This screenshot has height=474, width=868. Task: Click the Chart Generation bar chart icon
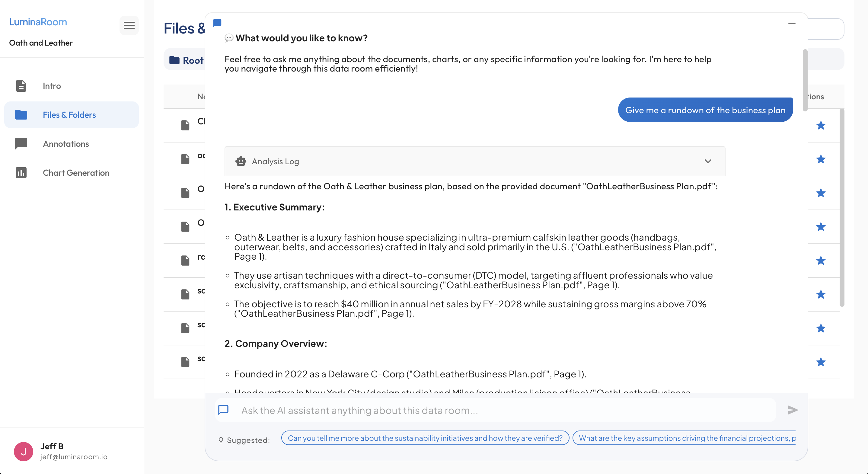[x=21, y=173]
